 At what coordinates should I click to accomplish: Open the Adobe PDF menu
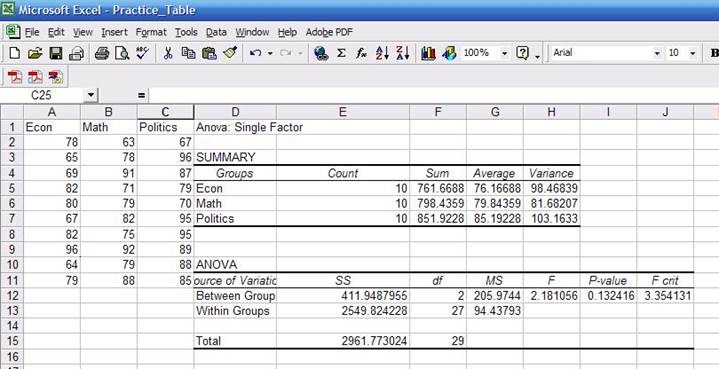(x=329, y=33)
